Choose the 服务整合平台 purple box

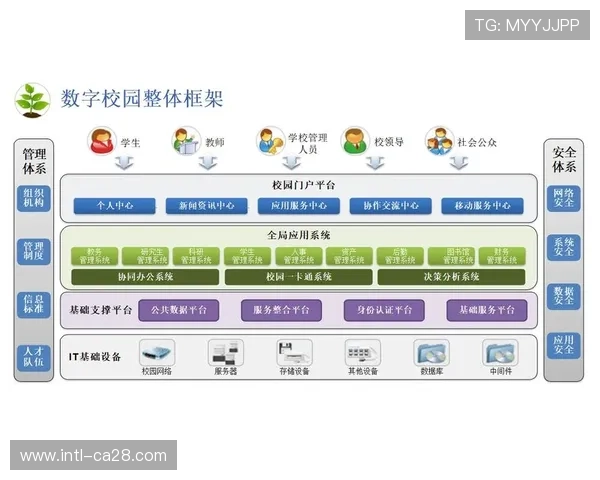pyautogui.click(x=281, y=310)
